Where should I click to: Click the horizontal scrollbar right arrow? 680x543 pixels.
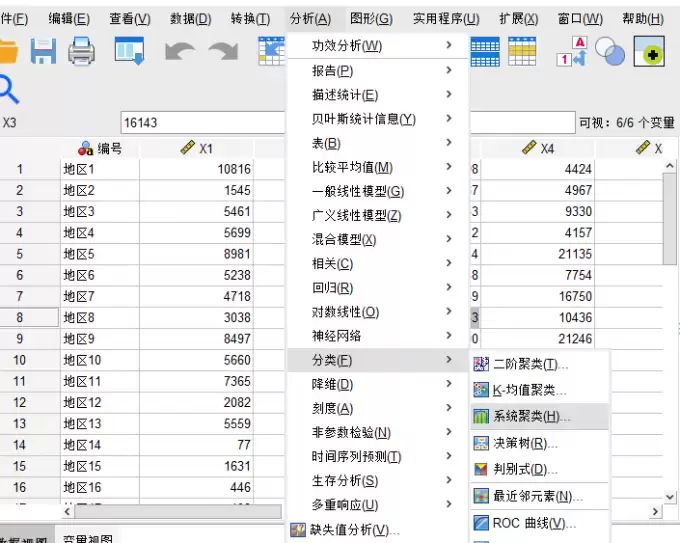tap(655, 512)
